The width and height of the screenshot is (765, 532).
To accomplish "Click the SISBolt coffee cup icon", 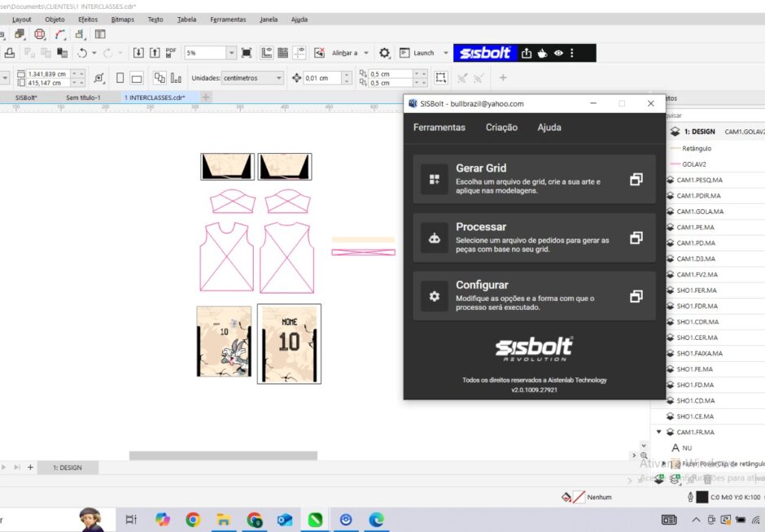I will pos(543,53).
